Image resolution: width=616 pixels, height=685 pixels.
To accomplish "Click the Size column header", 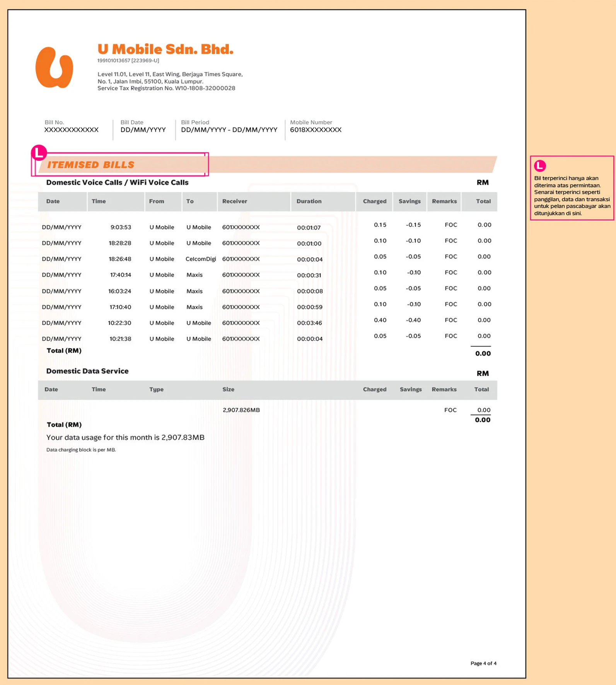I will pyautogui.click(x=229, y=389).
